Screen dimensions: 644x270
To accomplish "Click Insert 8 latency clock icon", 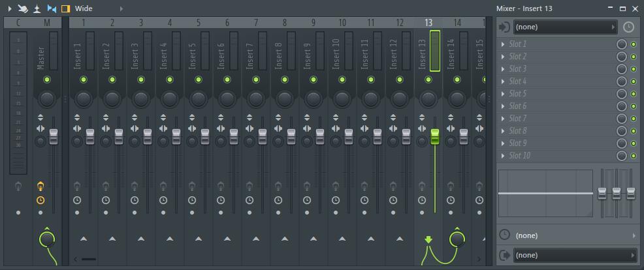I will pos(278,200).
